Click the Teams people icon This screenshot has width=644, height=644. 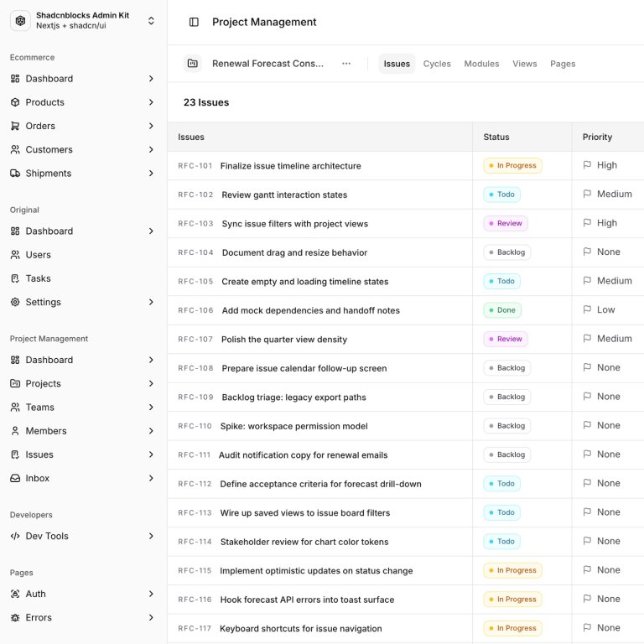[x=15, y=407]
